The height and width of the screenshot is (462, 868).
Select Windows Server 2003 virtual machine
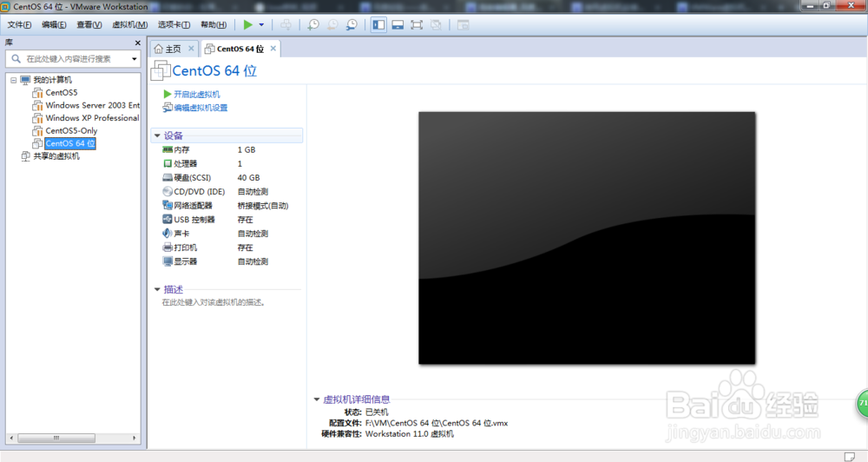point(93,105)
